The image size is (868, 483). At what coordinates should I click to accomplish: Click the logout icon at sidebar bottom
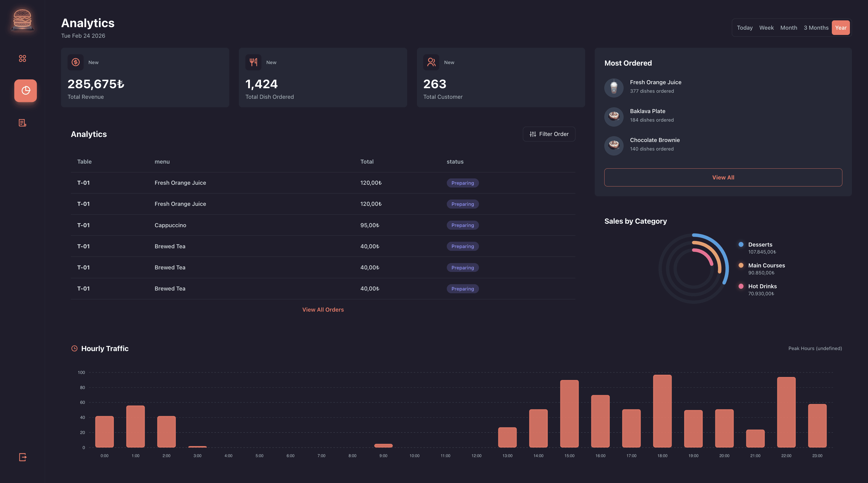click(23, 457)
